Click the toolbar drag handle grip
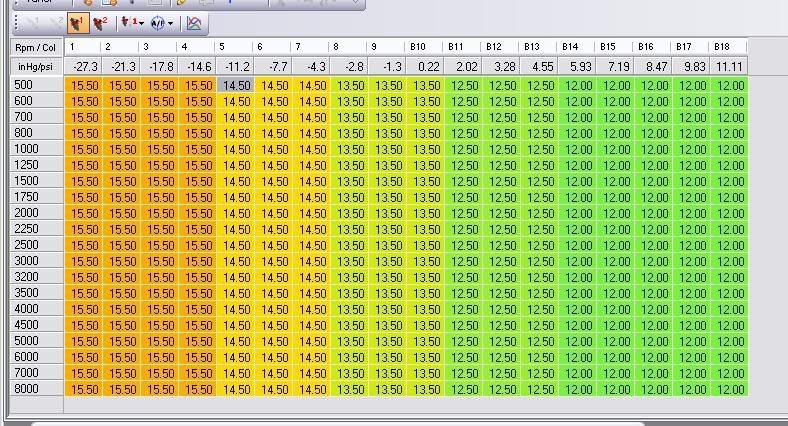Viewport: 788px width, 426px height. pos(16,23)
